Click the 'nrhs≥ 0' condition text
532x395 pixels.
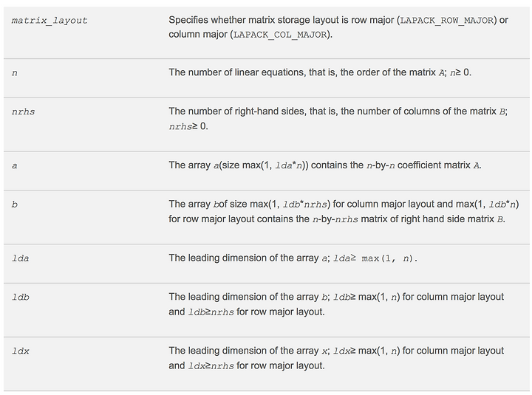click(x=188, y=126)
